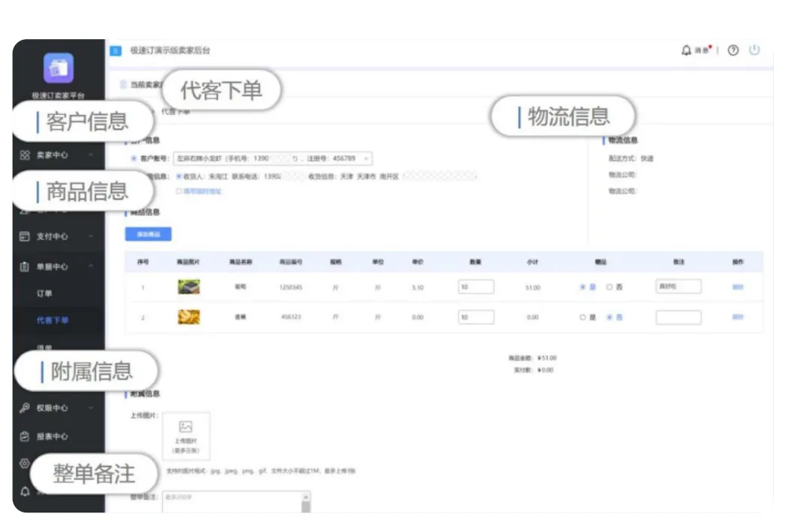The width and height of the screenshot is (812, 526).
Task: Click the quantity input field in row 2
Action: (x=475, y=318)
